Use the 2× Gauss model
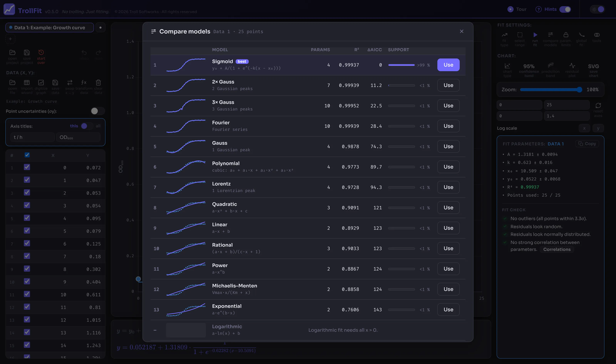The height and width of the screenshot is (364, 616). (x=448, y=85)
